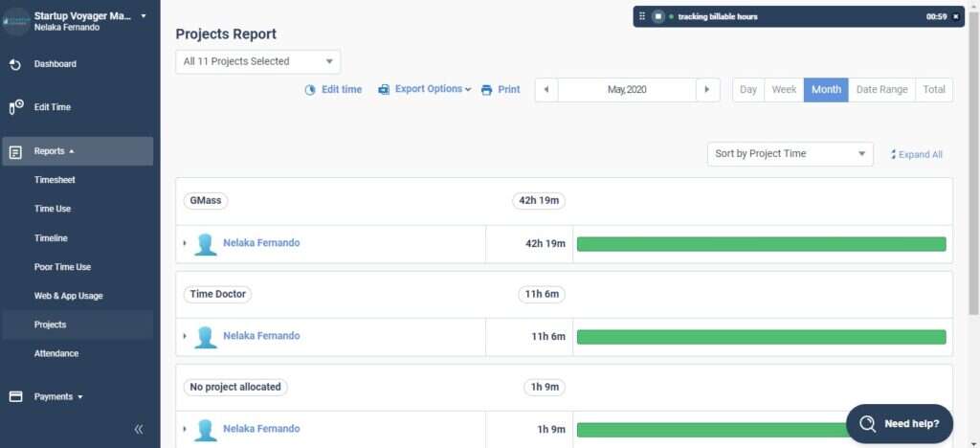Viewport: 980px width, 448px height.
Task: Click the May, 2020 date field
Action: pyautogui.click(x=627, y=89)
